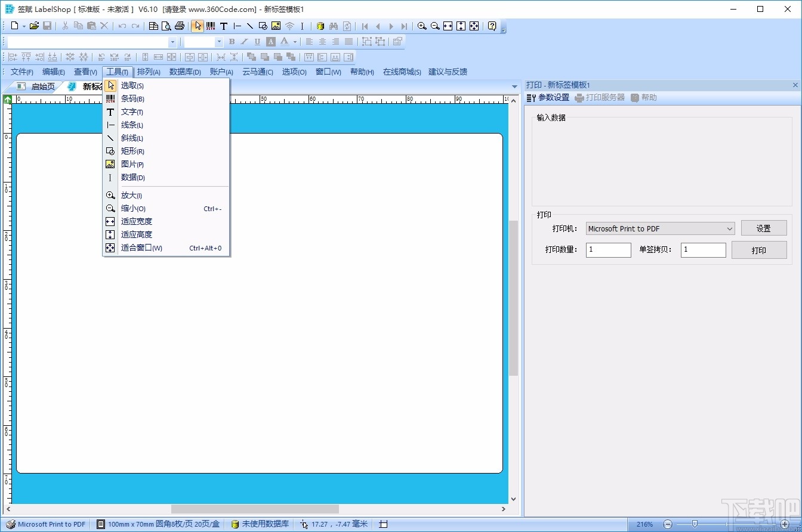Choose 条码(B) from the Tools menu
Image resolution: width=802 pixels, height=532 pixels.
click(166, 99)
